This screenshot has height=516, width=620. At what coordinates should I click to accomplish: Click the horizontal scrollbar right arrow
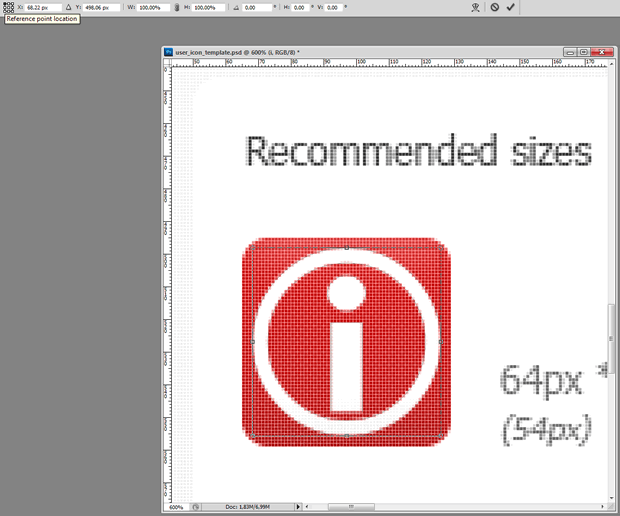tap(602, 507)
